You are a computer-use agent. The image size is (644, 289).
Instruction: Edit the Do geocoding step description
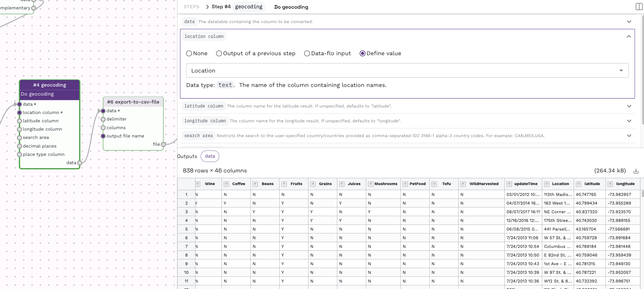coord(291,7)
